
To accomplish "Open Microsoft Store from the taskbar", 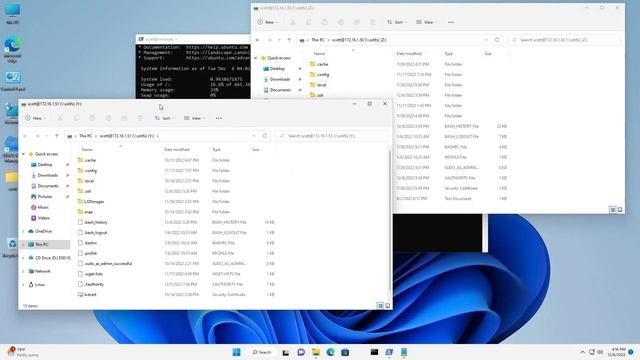I will point(345,352).
